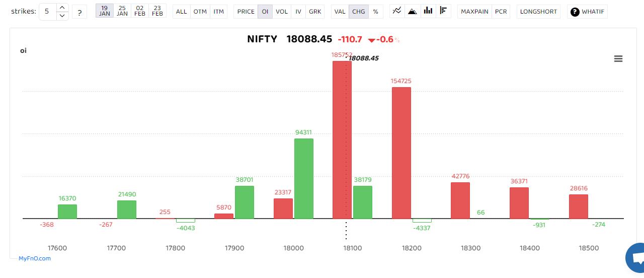Select the 02 FEB expiry

tap(140, 11)
